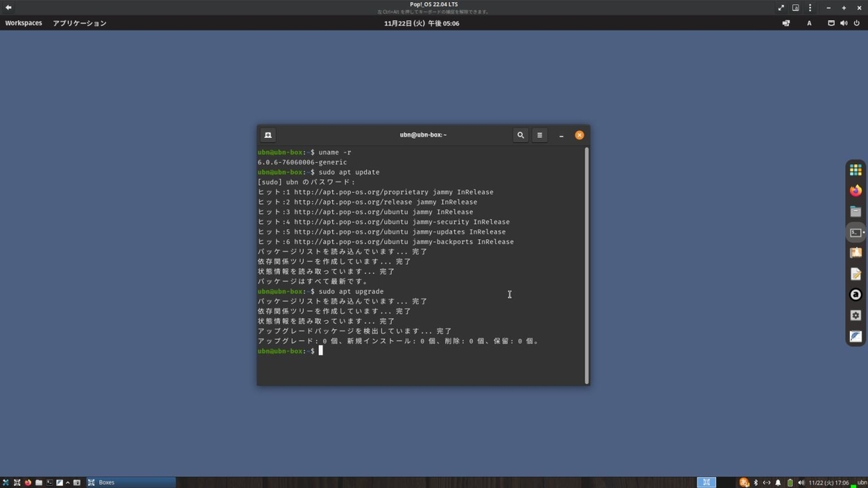Click the terminal title ubn@ubn-box:~
The image size is (868, 488).
423,135
